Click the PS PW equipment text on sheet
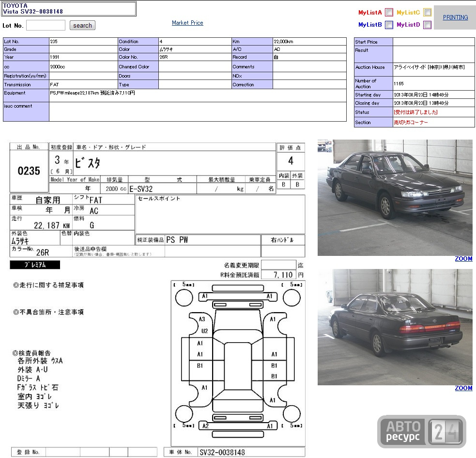The width and height of the screenshot is (476, 458). [x=177, y=240]
